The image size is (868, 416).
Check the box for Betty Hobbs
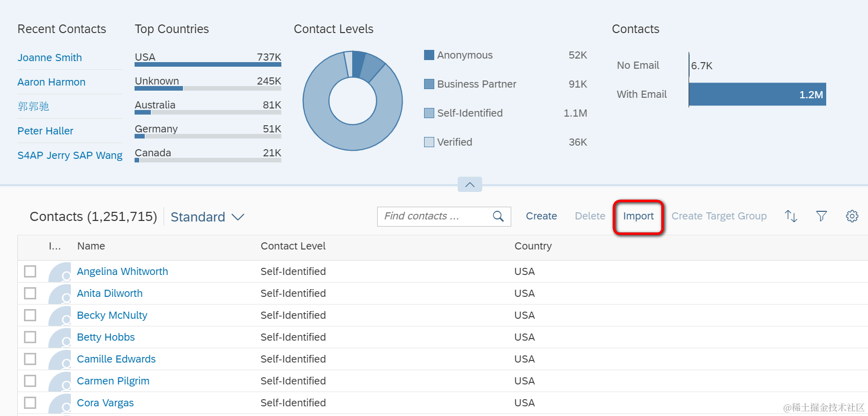tap(30, 337)
